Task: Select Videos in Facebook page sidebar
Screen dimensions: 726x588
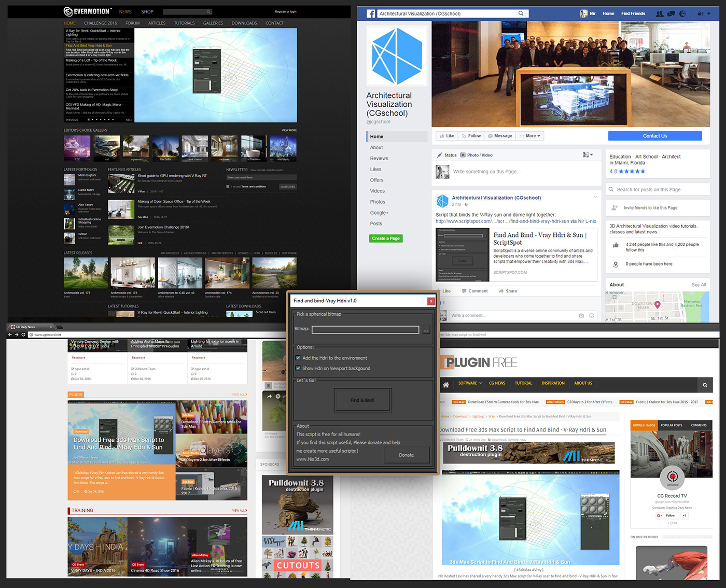Action: 378,191
